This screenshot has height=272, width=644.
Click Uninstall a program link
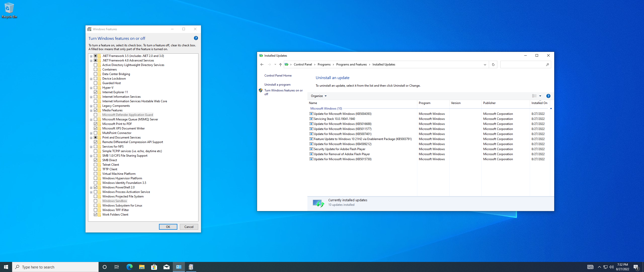277,85
